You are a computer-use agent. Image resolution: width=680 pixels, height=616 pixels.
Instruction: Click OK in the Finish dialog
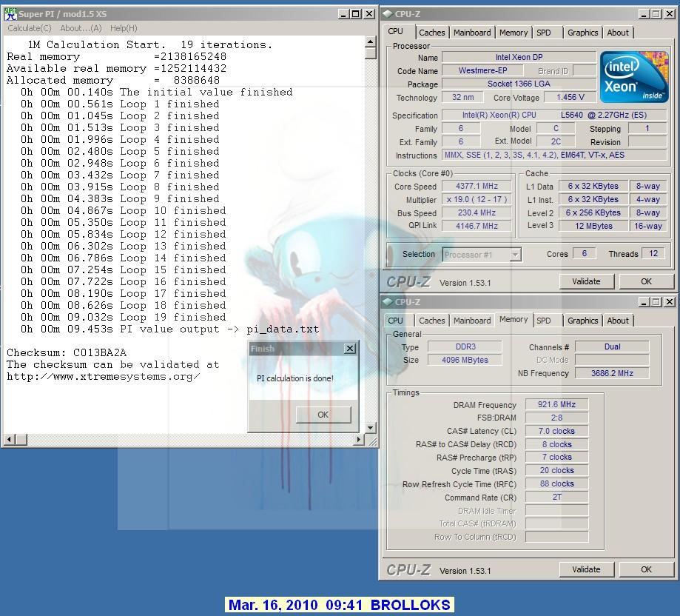(323, 415)
